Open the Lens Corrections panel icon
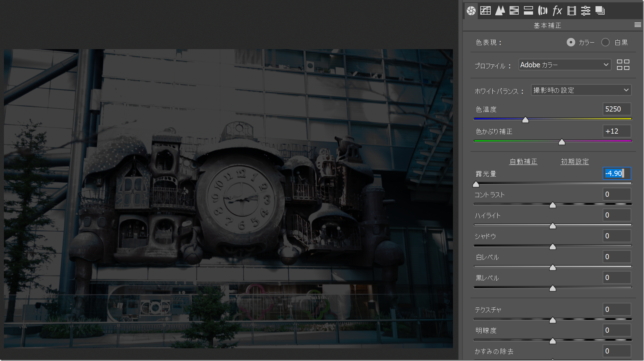Viewport: 644px width, 361px height. pos(543,11)
